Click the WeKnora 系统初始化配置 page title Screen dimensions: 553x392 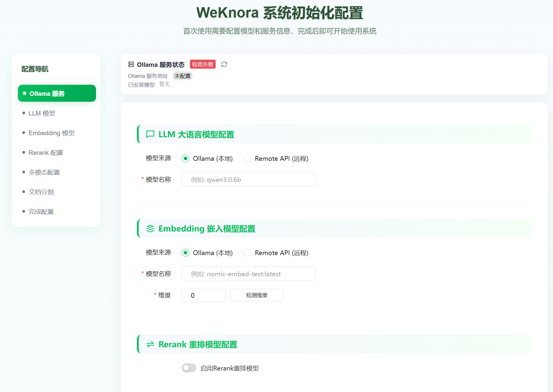279,13
